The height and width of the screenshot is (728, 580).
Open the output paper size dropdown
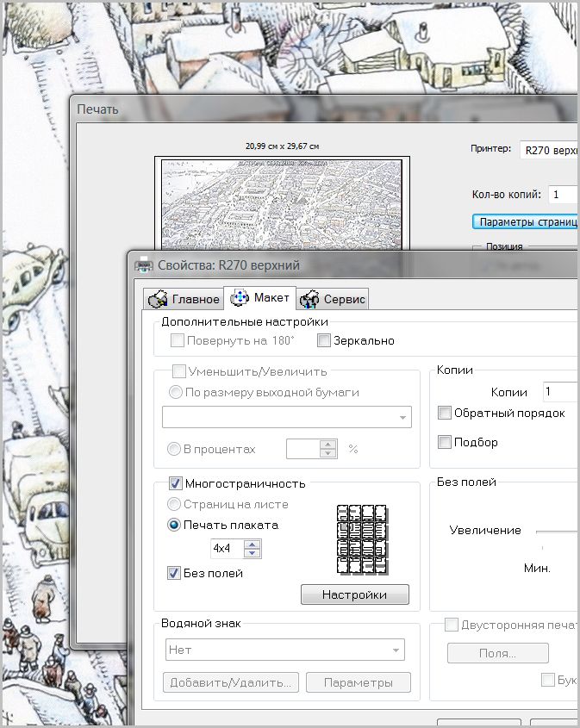[287, 417]
